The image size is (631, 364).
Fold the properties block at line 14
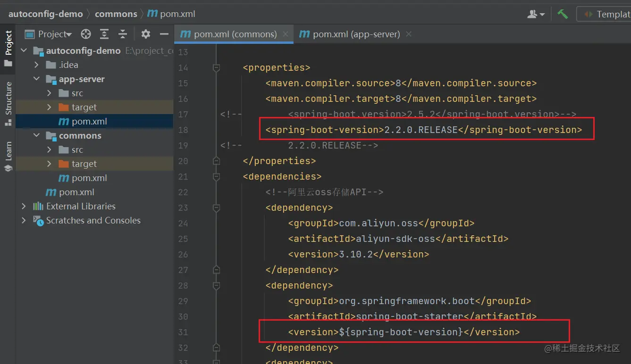click(216, 67)
